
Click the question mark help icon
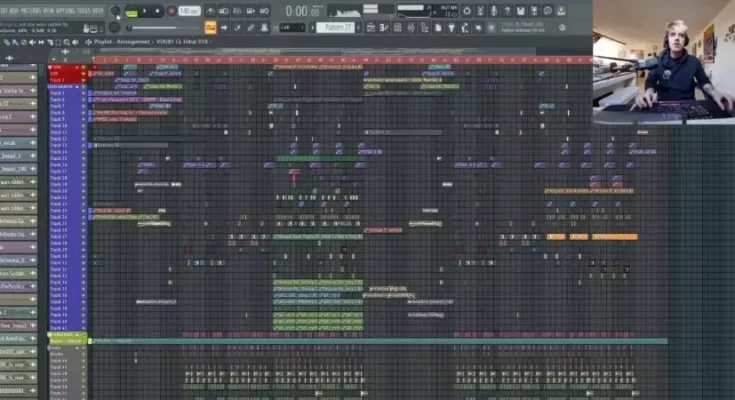tap(508, 11)
